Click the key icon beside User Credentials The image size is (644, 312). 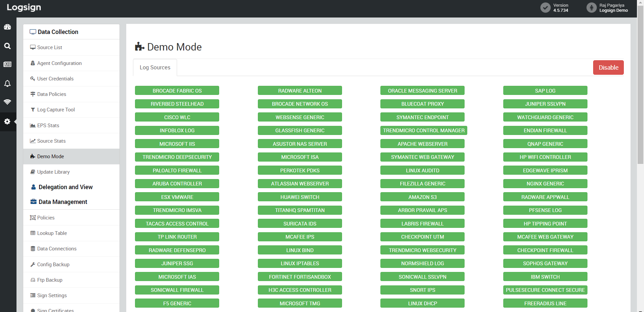click(x=33, y=78)
